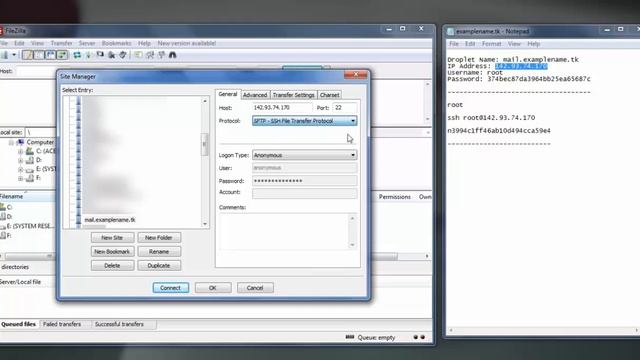Click the site list scrollbar up arrow

pyautogui.click(x=205, y=101)
